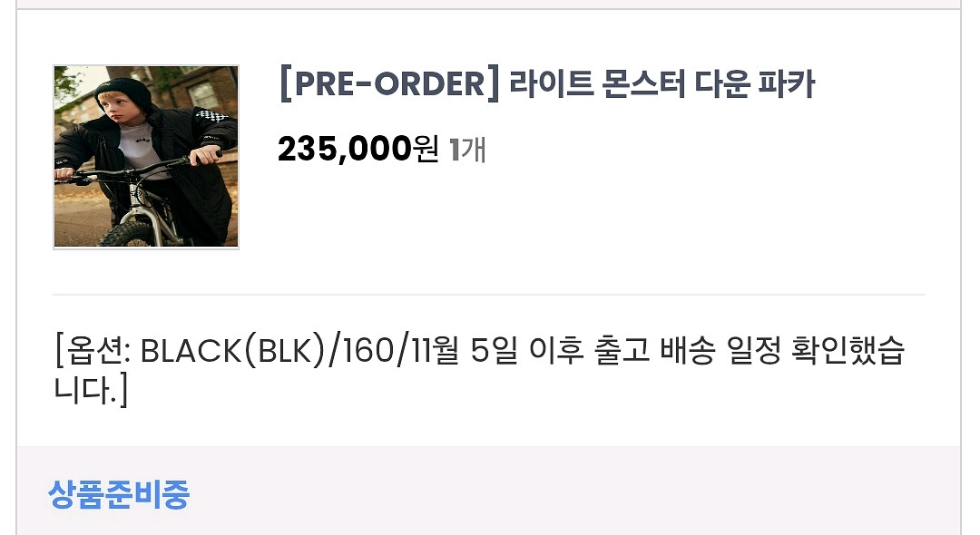Open the down parka product thumbnail
The width and height of the screenshot is (980, 535).
(145, 157)
